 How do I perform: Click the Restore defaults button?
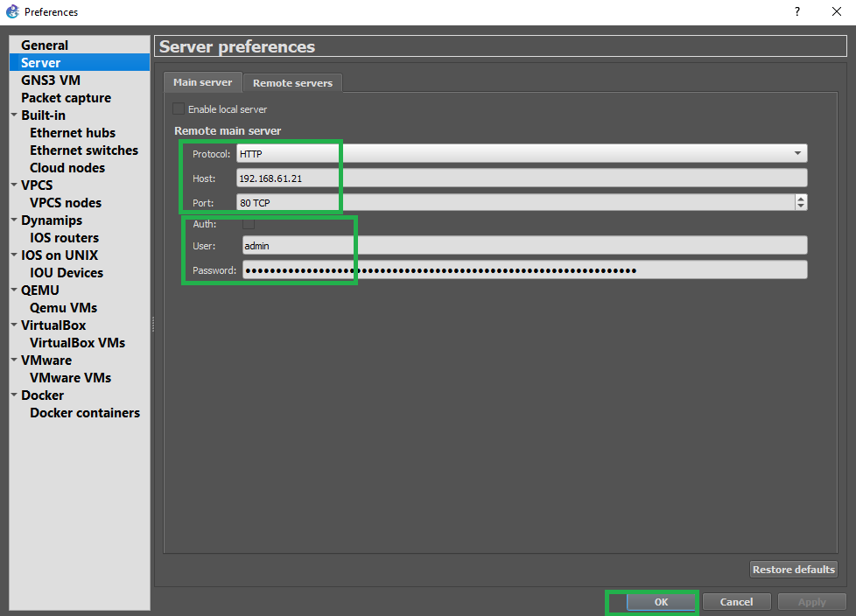click(x=793, y=569)
